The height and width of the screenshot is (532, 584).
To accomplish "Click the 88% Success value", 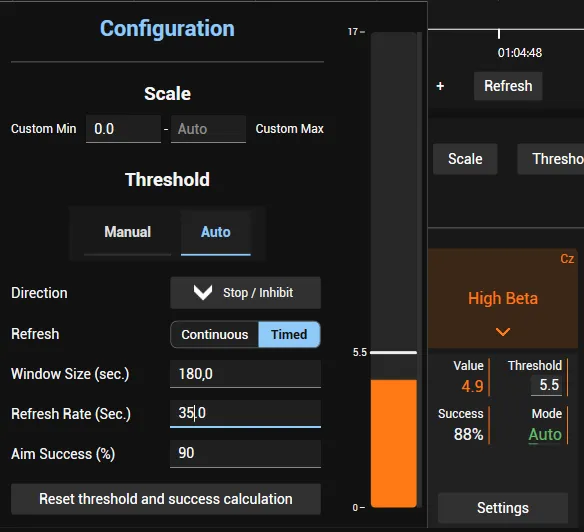I will pos(469,434).
